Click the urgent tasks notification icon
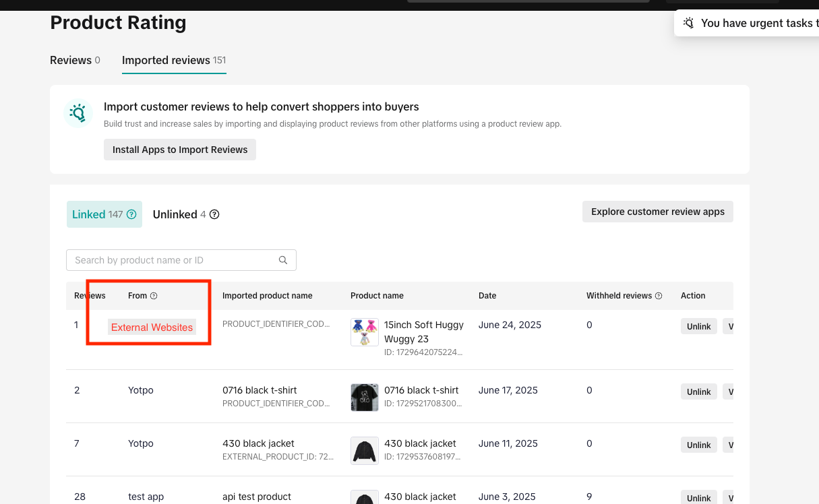The height and width of the screenshot is (504, 819). coord(688,23)
